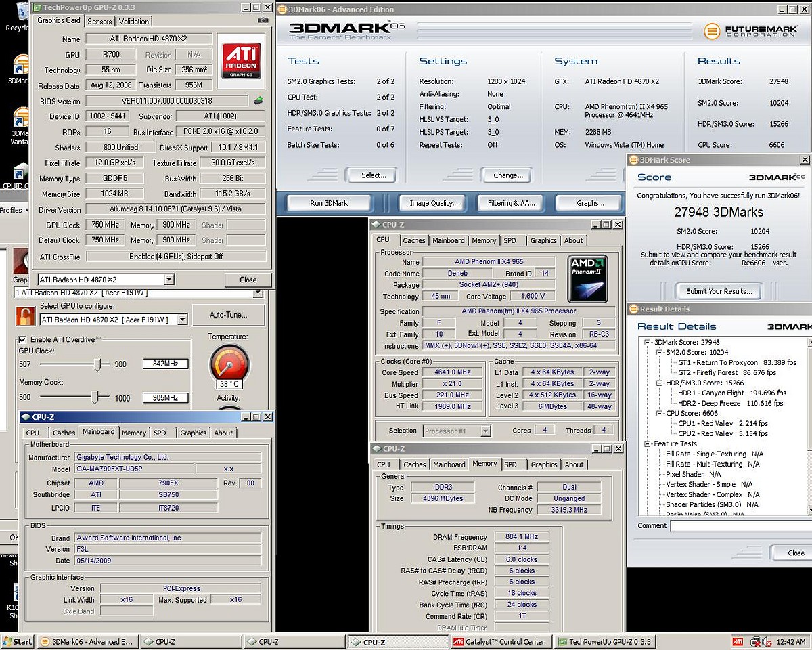The height and width of the screenshot is (650, 812).
Task: Click the GPU-Z title bar icon
Action: 38,7
